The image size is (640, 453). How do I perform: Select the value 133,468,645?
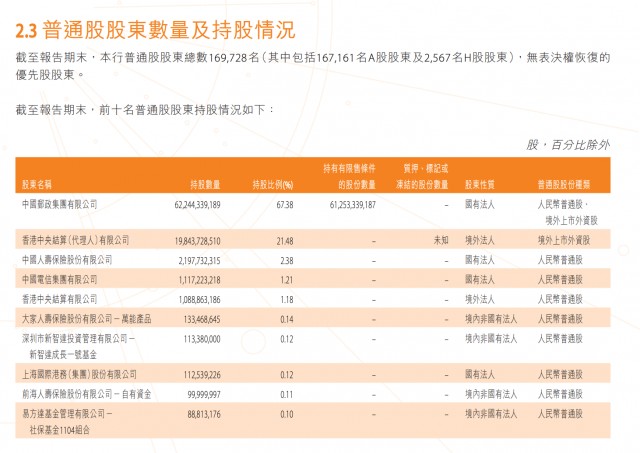[x=202, y=320]
